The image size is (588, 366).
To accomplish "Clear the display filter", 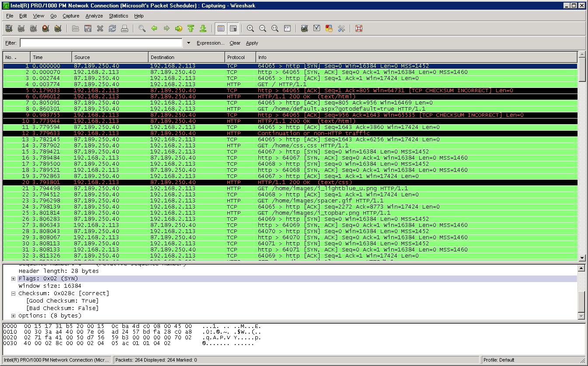I will 235,43.
